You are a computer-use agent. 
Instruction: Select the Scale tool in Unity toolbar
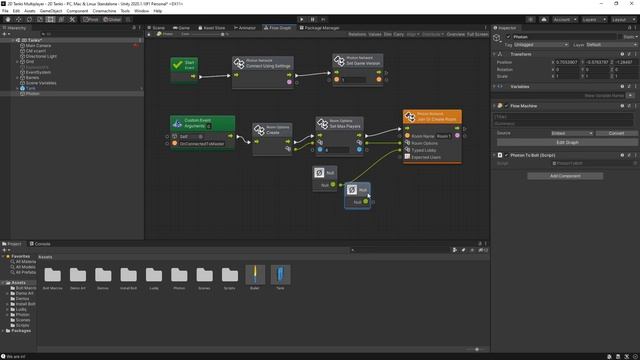(40, 20)
